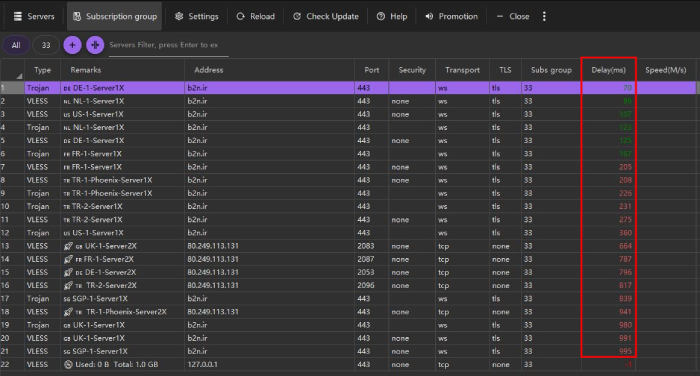Viewport: 700px width, 376px height.
Task: Click rocket icon beside DE-1-Server2X
Action: (68, 272)
